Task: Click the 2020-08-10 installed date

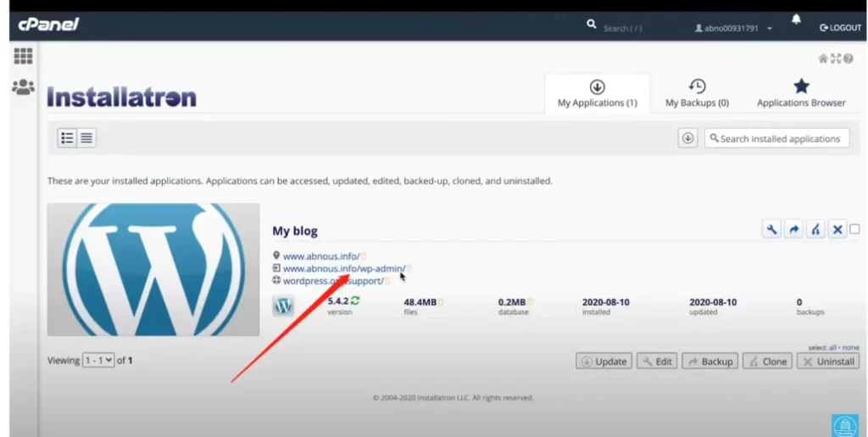Action: pyautogui.click(x=605, y=302)
